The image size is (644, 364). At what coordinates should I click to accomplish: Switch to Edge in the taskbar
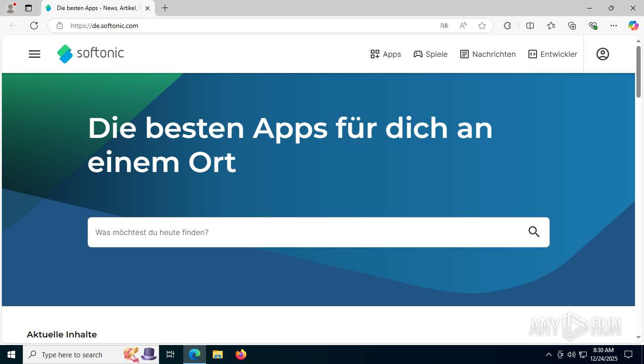click(x=195, y=355)
